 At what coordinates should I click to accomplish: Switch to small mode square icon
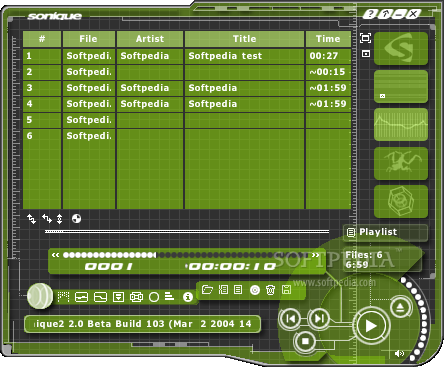click(366, 53)
